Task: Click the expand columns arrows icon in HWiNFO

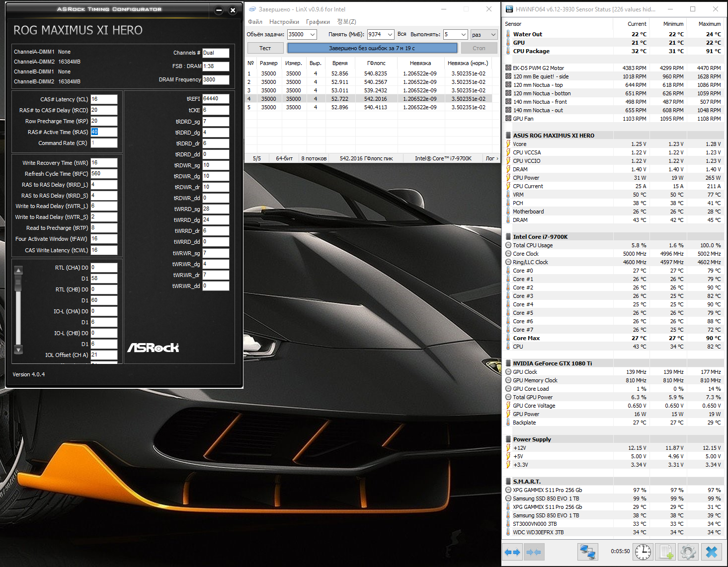Action: (512, 552)
